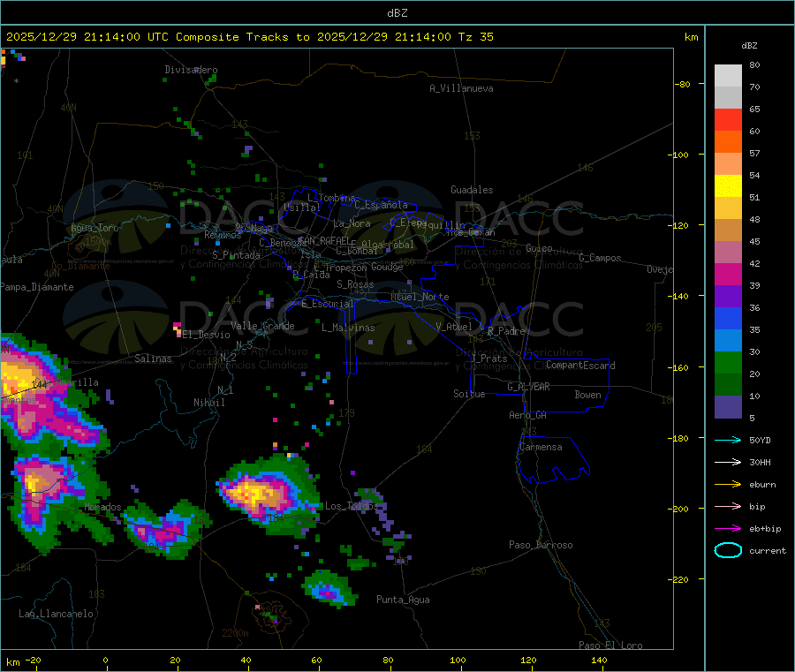The width and height of the screenshot is (795, 672).
Task: Click the CompantEscard map label
Action: (x=580, y=366)
